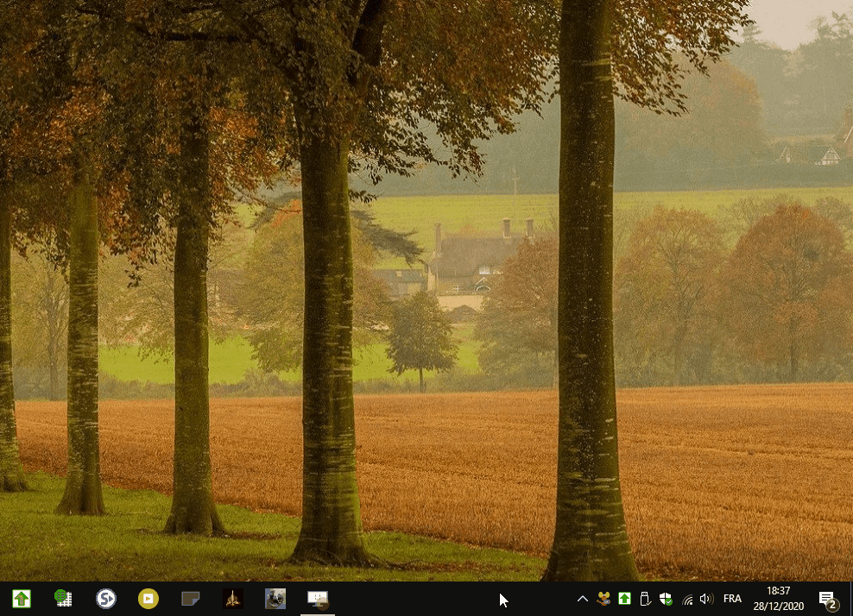
Task: Open safely remove USB hardware icon
Action: click(645, 599)
